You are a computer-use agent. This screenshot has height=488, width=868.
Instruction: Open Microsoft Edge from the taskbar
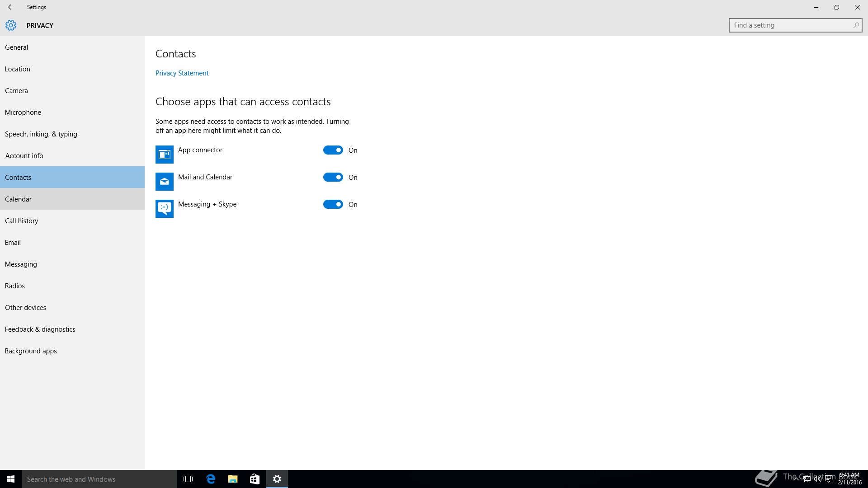coord(211,479)
